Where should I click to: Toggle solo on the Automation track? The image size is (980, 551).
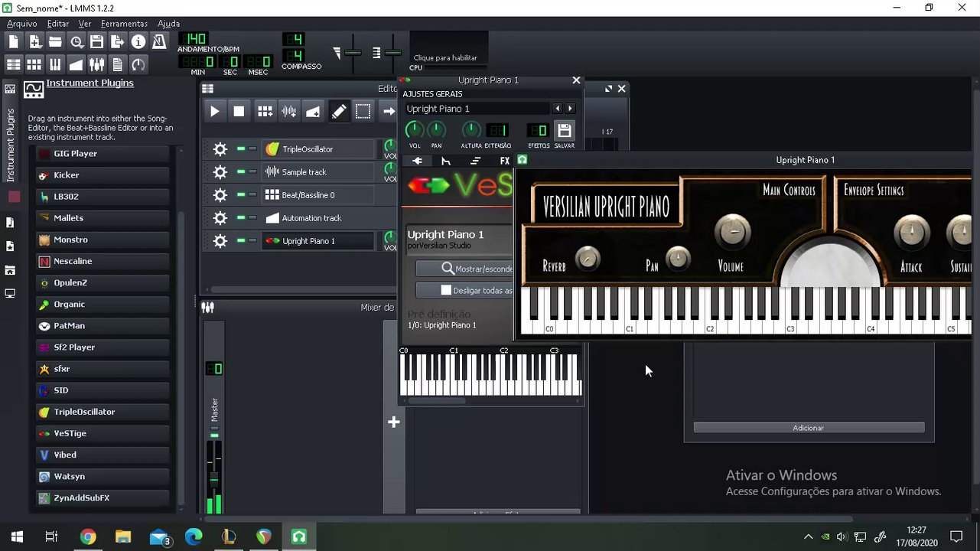tap(252, 218)
